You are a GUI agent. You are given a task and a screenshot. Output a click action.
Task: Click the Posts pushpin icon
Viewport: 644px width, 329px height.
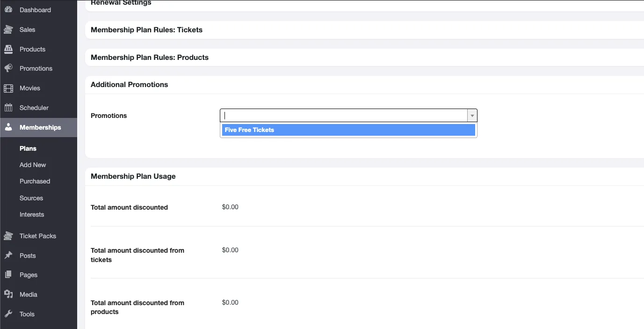8,256
